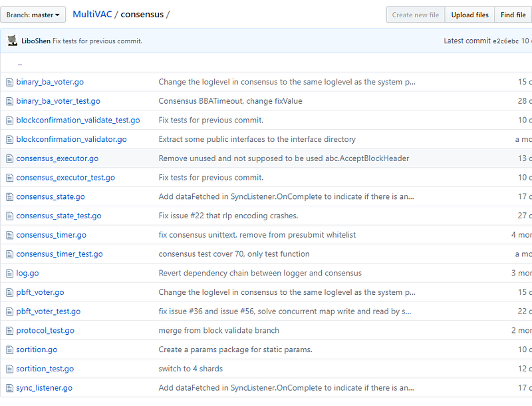Viewport: 532px width, 406px height.
Task: Click the Find file button
Action: click(x=513, y=15)
